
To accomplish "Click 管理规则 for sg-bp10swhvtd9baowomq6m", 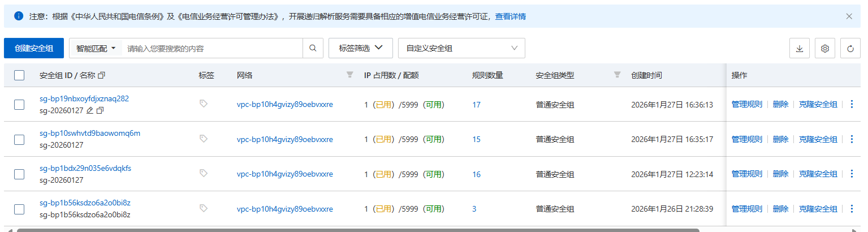I will [747, 139].
